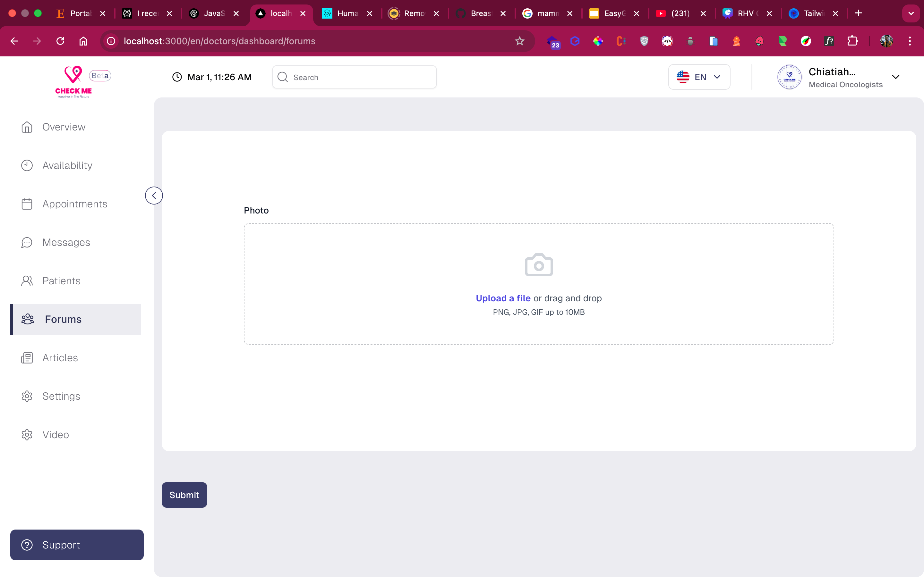Image resolution: width=924 pixels, height=577 pixels.
Task: Open Video in the sidebar
Action: point(56,435)
